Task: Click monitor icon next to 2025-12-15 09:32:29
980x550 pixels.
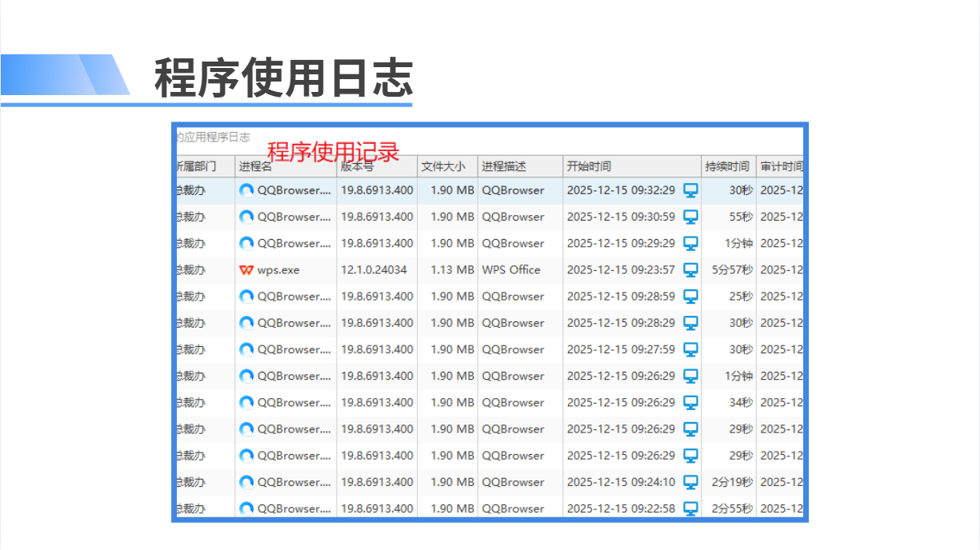Action: pos(690,190)
